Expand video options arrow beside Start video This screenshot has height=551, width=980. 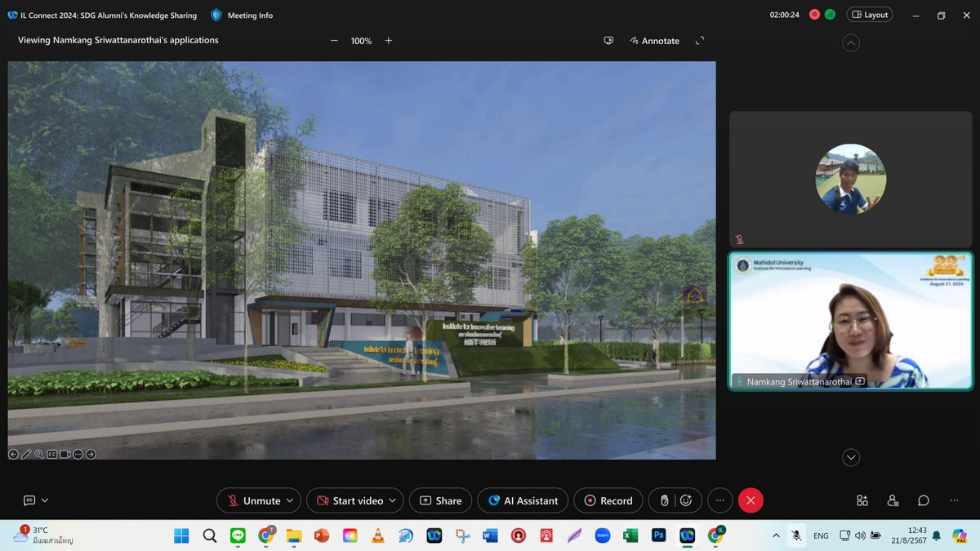[394, 500]
